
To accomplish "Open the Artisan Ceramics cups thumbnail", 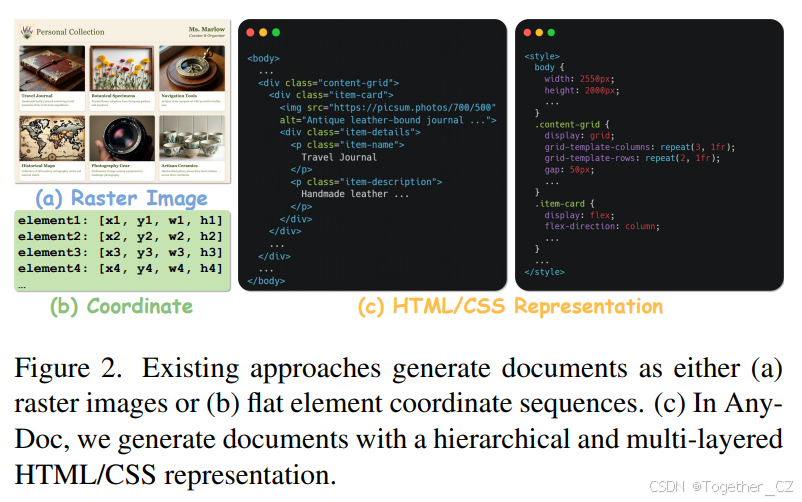I will click(192, 138).
